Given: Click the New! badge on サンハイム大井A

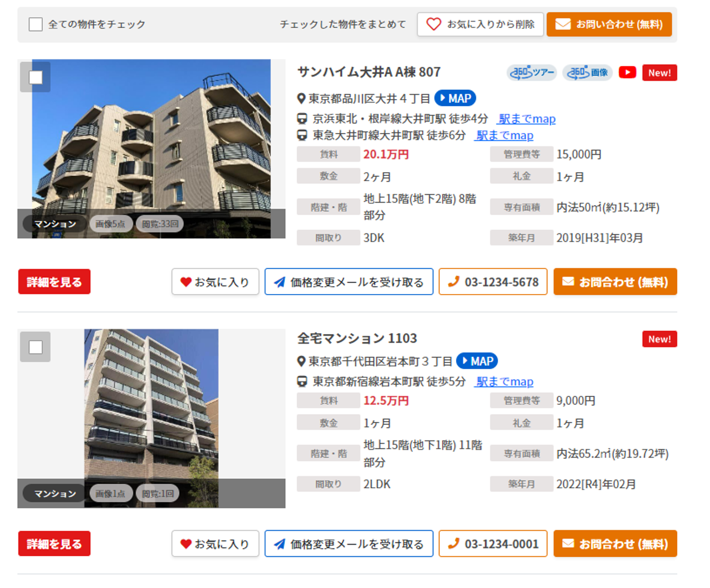Looking at the screenshot, I should point(659,73).
